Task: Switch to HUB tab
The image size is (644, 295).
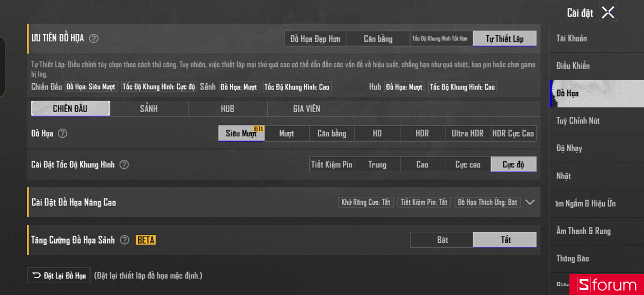Action: 228,109
